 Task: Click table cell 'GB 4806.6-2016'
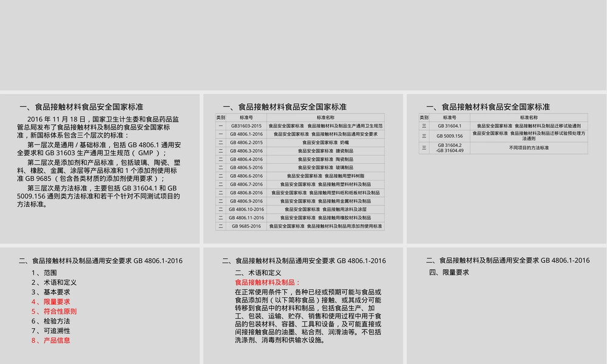click(x=246, y=176)
